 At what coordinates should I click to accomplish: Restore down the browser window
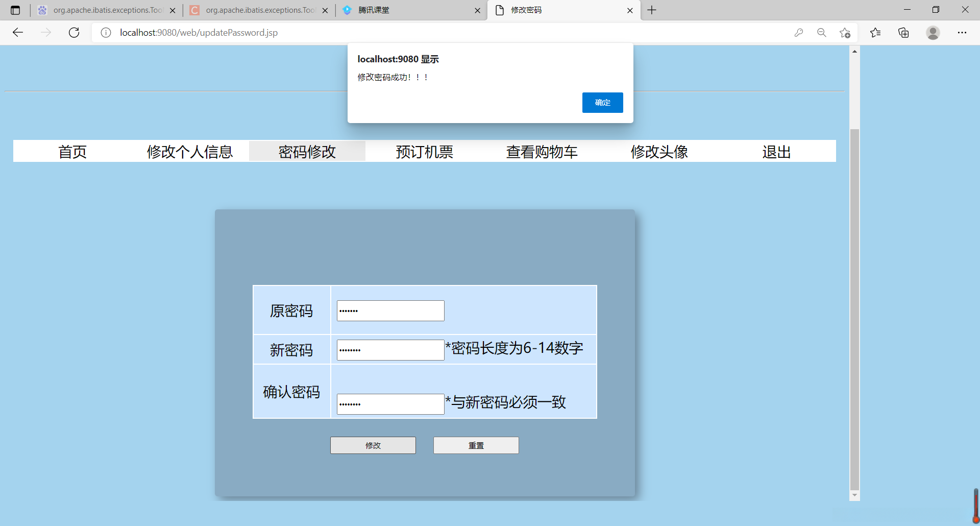click(936, 10)
